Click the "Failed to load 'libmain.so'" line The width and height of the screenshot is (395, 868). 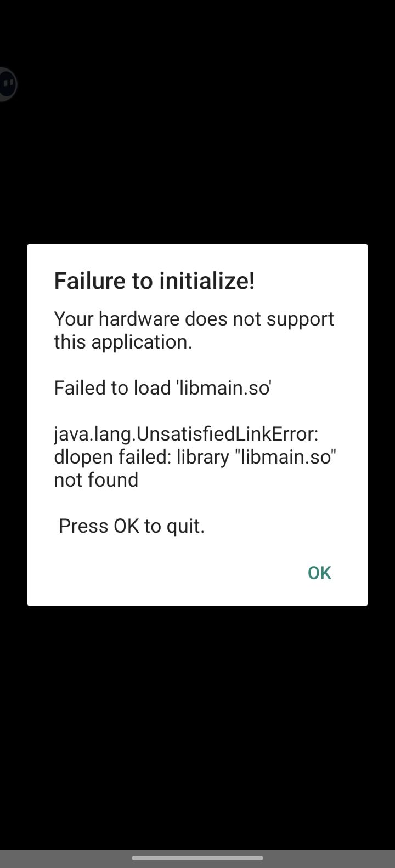[x=163, y=387]
